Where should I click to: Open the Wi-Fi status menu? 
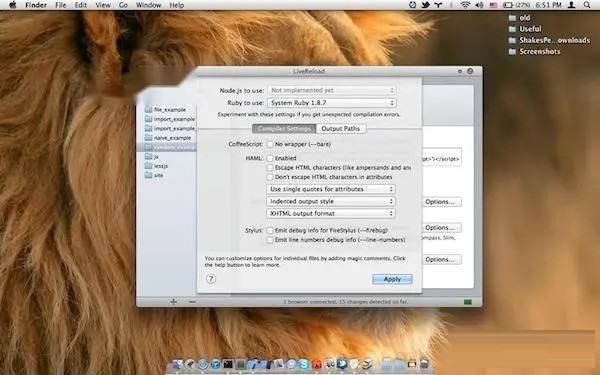465,5
